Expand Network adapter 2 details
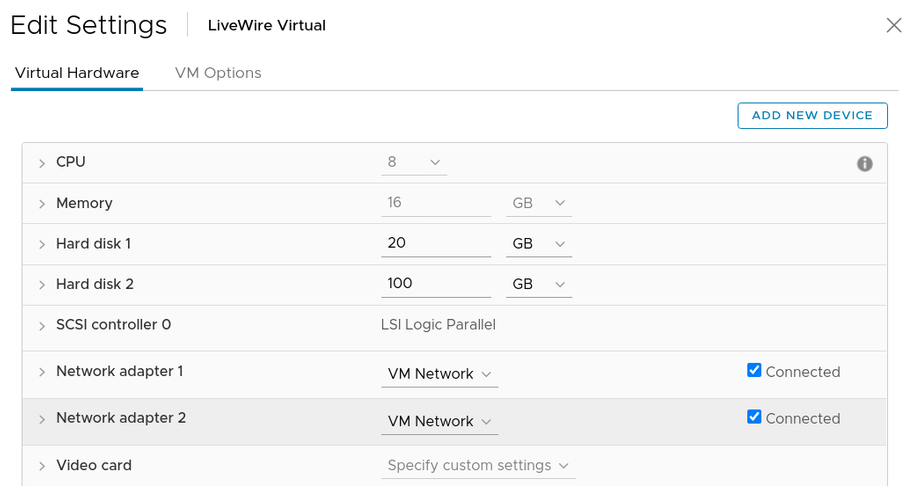The height and width of the screenshot is (486, 906). pos(42,420)
